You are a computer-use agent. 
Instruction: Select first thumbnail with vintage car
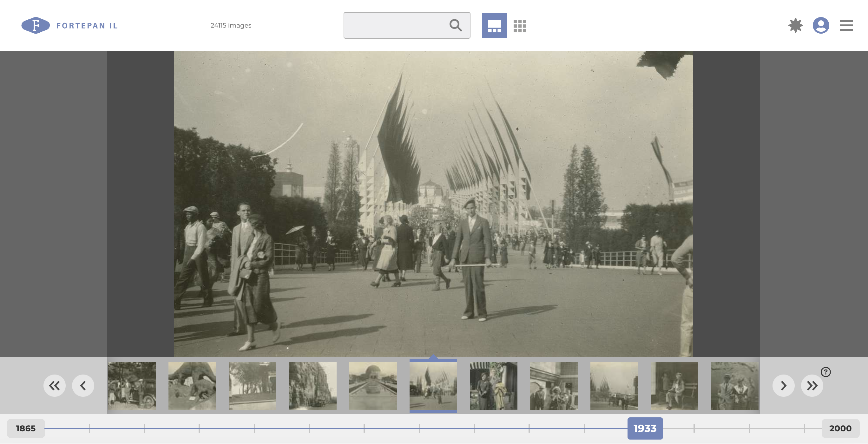click(x=132, y=386)
